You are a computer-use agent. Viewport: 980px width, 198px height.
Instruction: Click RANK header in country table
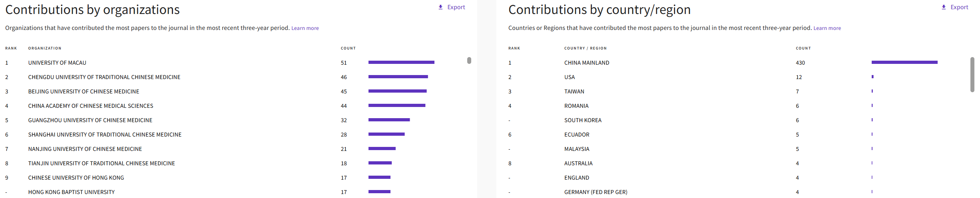[514, 48]
